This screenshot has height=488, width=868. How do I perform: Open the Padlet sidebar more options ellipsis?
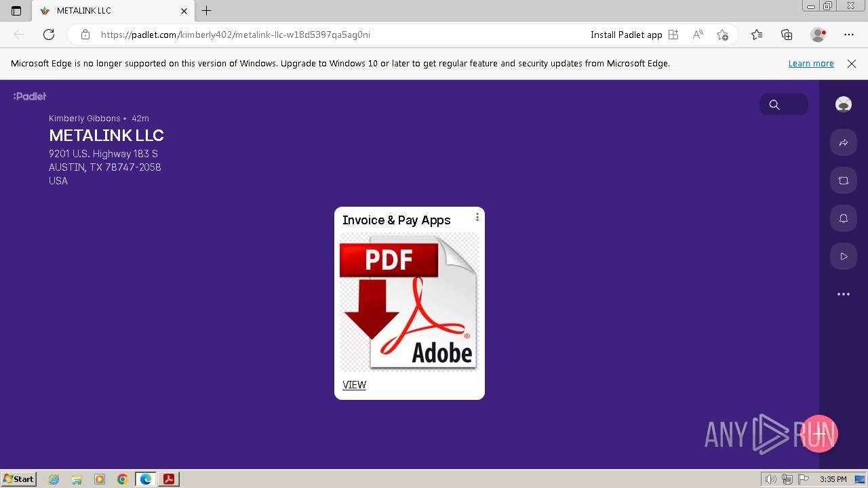(844, 294)
